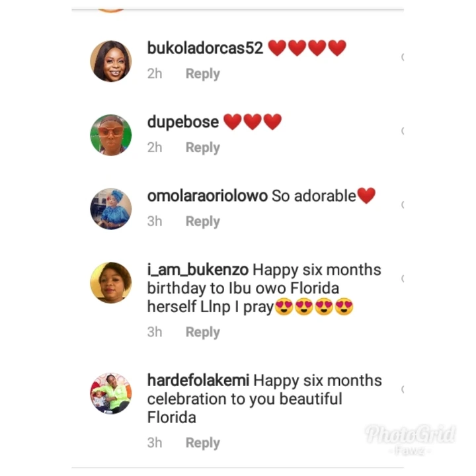Open hardefolakemi's profile avatar
The image size is (476, 476).
[x=111, y=393]
